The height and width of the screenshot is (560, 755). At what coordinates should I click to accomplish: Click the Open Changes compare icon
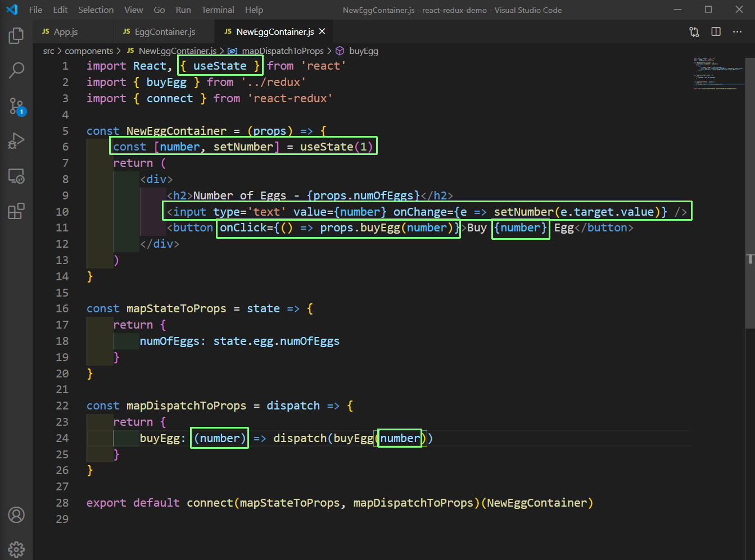pyautogui.click(x=694, y=32)
